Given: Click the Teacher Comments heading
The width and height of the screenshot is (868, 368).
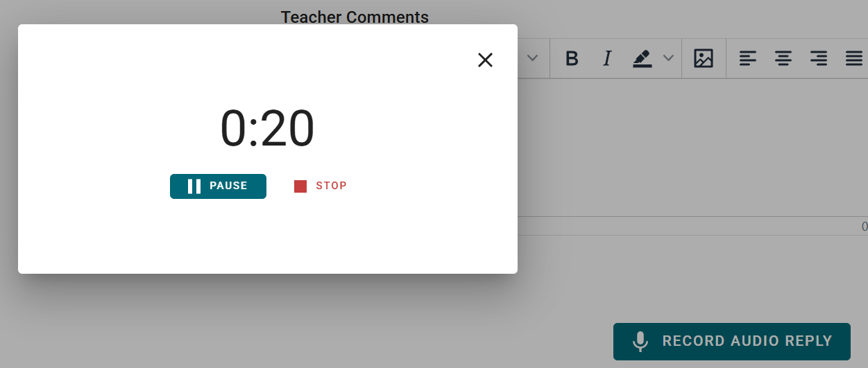Looking at the screenshot, I should 355,17.
